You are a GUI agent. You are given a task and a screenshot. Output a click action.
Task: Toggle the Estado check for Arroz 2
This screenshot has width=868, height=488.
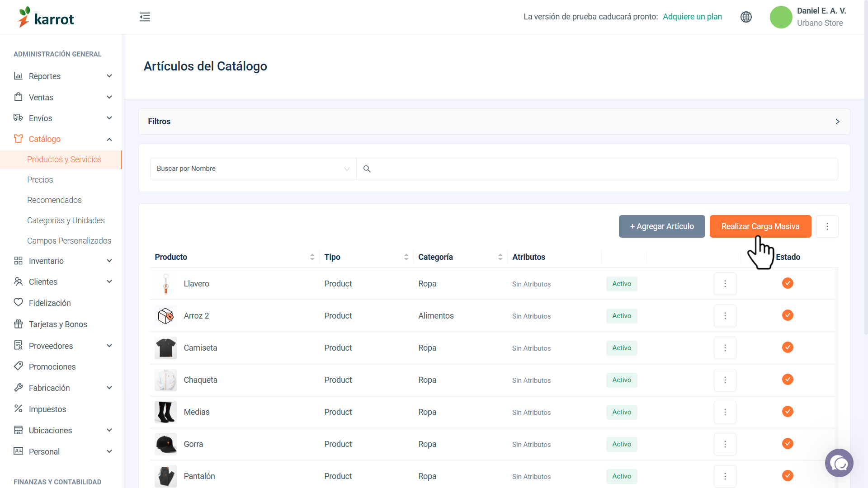(788, 315)
